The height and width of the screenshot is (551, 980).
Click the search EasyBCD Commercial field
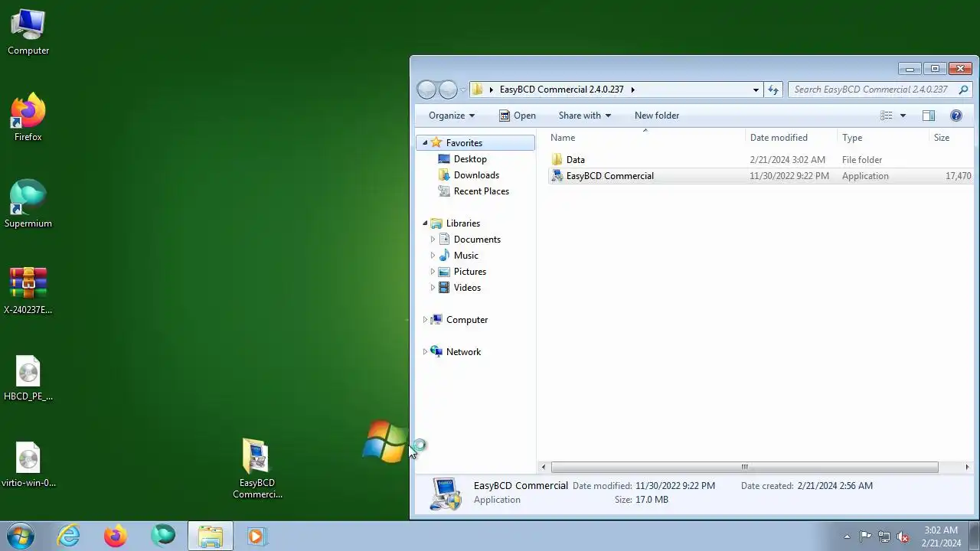[880, 90]
